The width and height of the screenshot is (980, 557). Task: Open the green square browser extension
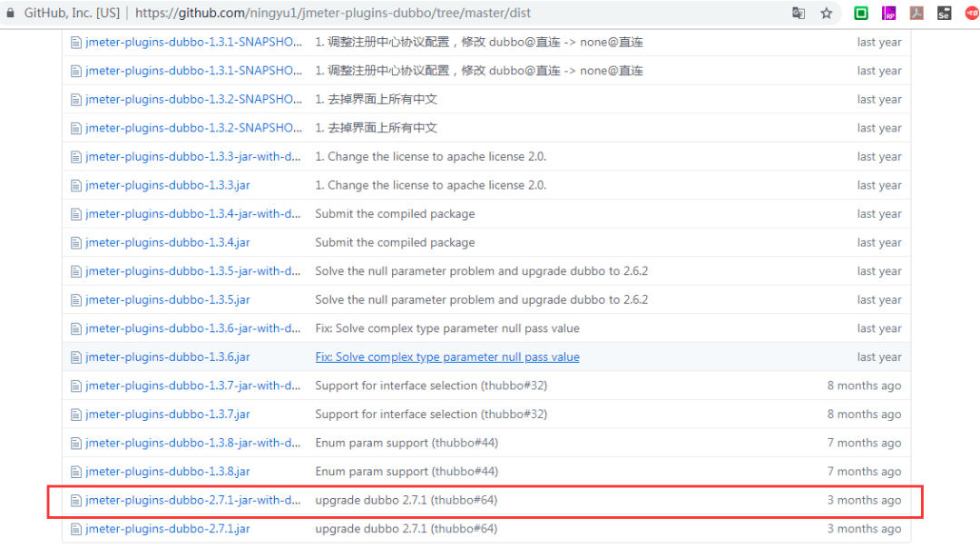[861, 14]
